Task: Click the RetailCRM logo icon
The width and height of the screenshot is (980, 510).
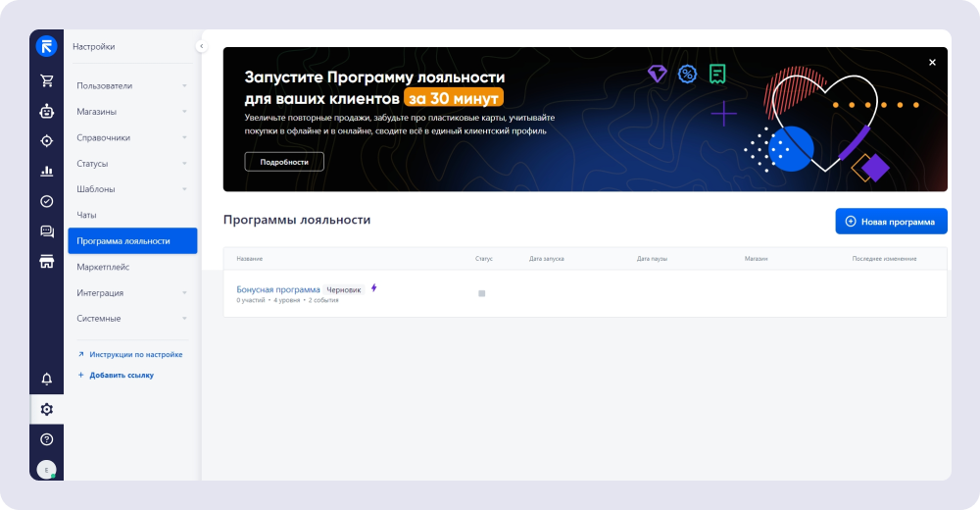Action: pyautogui.click(x=46, y=46)
